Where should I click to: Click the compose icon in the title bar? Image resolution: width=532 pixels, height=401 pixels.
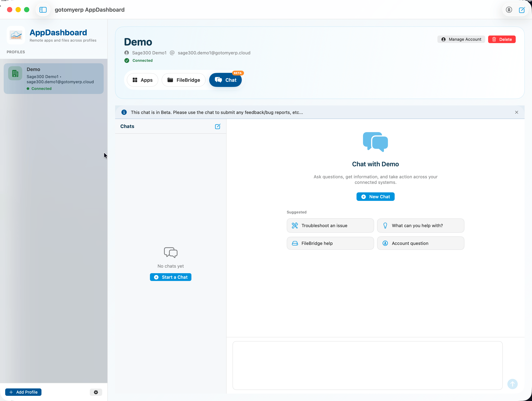(522, 10)
